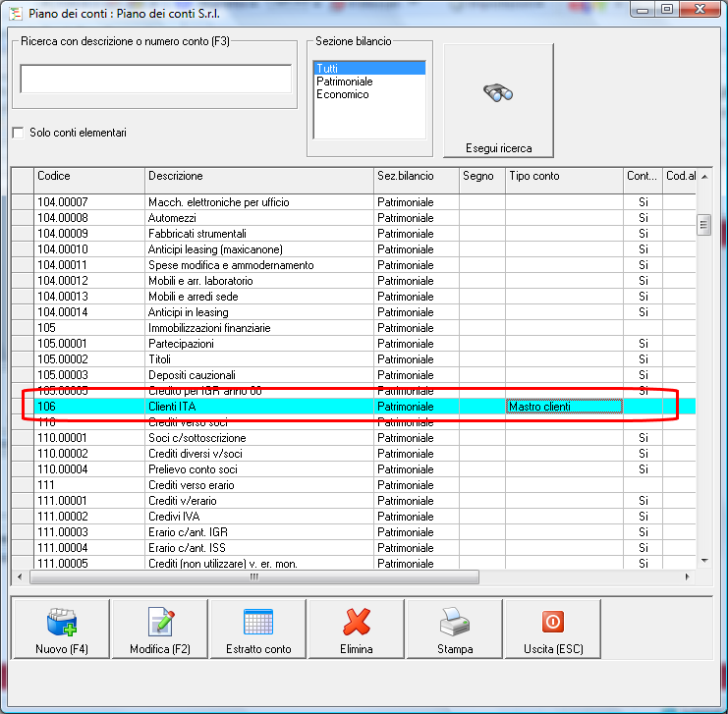728x714 pixels.
Task: Select row 104.00007 Macch. elettroniche per ufficio
Action: point(354,202)
